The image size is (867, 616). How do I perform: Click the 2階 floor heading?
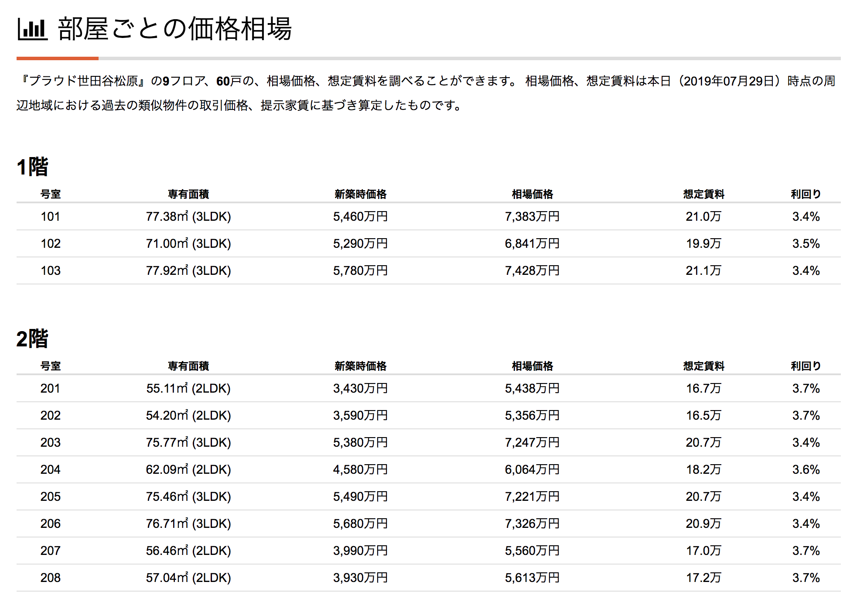tap(32, 339)
